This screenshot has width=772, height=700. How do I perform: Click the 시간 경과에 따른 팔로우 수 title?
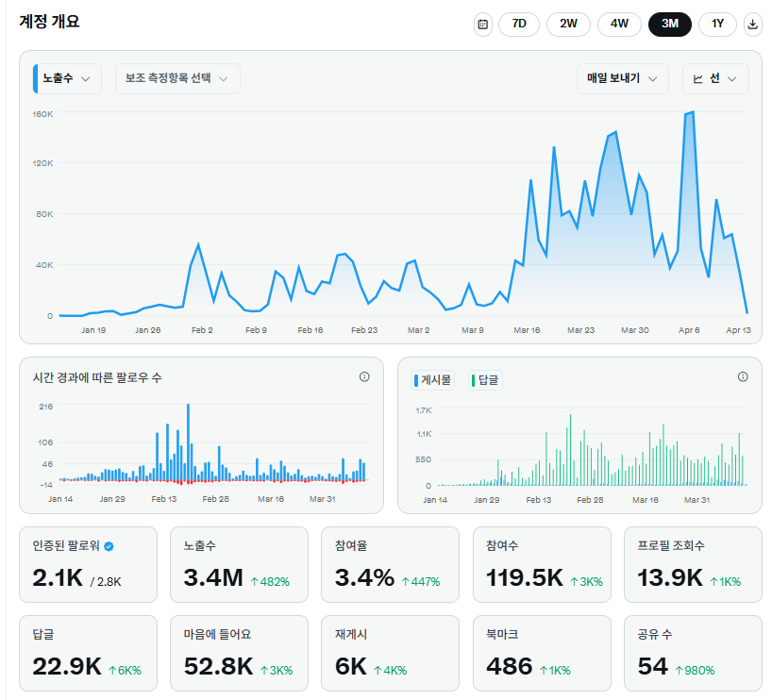(x=97, y=377)
